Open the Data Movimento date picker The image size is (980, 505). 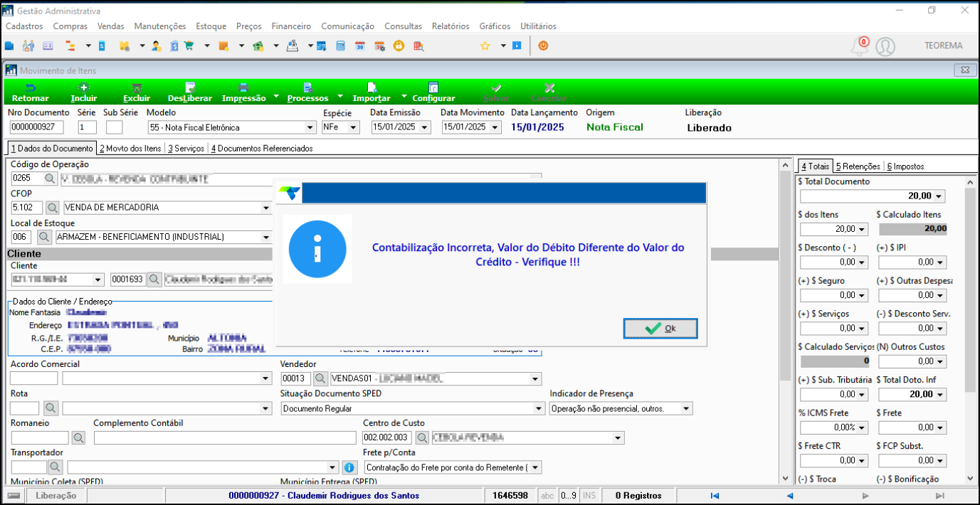pos(495,127)
